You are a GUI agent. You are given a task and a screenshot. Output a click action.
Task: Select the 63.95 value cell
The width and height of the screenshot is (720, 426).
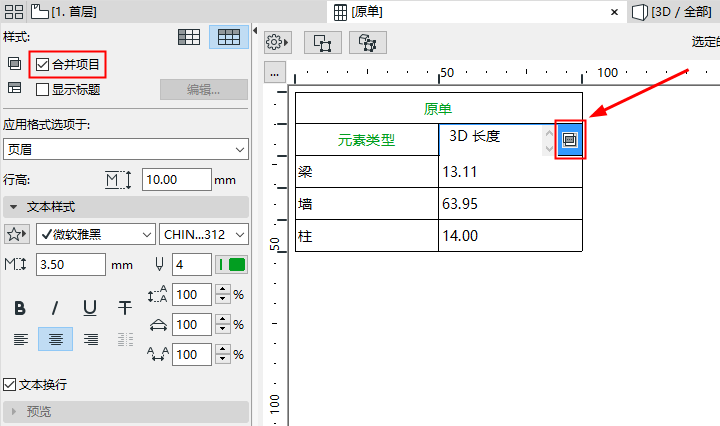(x=510, y=204)
